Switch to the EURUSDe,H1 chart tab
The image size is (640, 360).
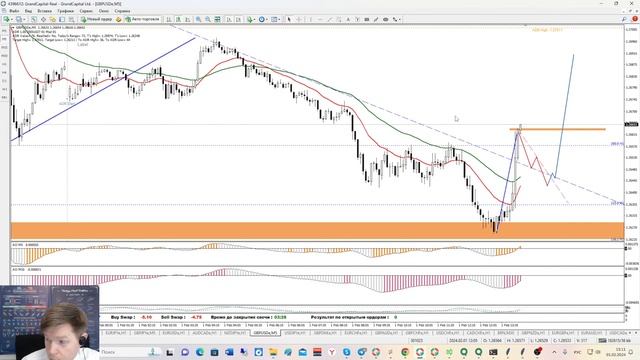click(174, 333)
